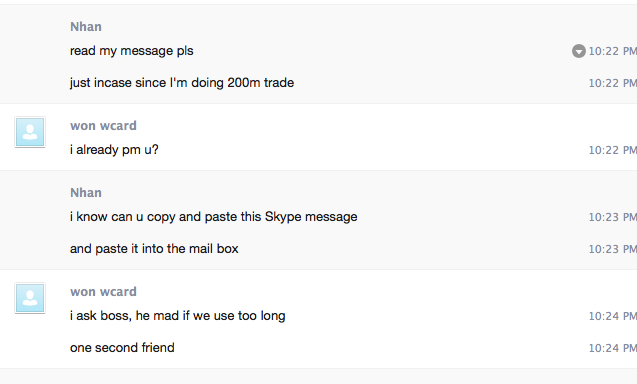Click won wcard's avatar beside 'i ask boss' message
The image size is (637, 384).
coord(30,298)
